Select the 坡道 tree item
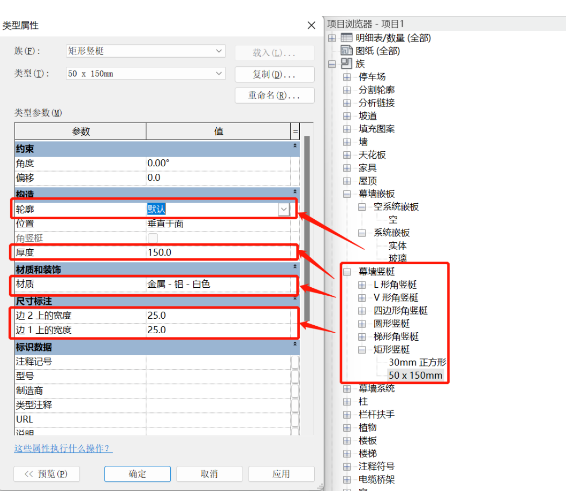The width and height of the screenshot is (566, 491). 368,116
